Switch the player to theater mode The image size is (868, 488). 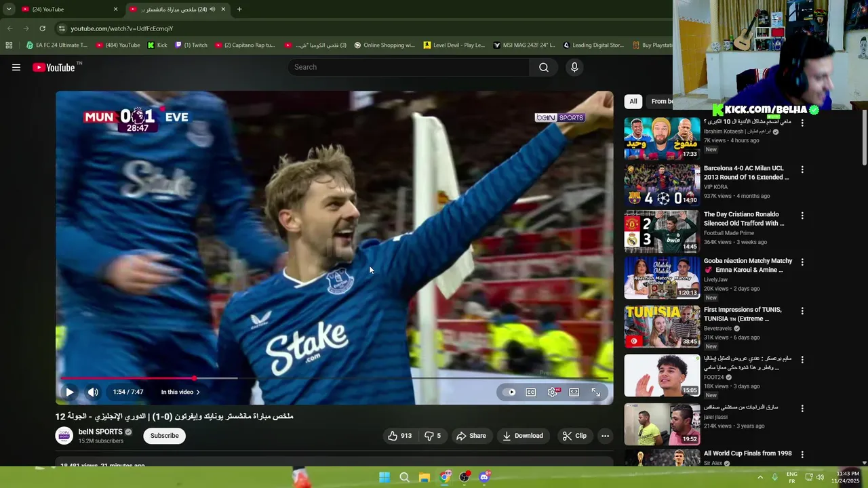tap(574, 392)
